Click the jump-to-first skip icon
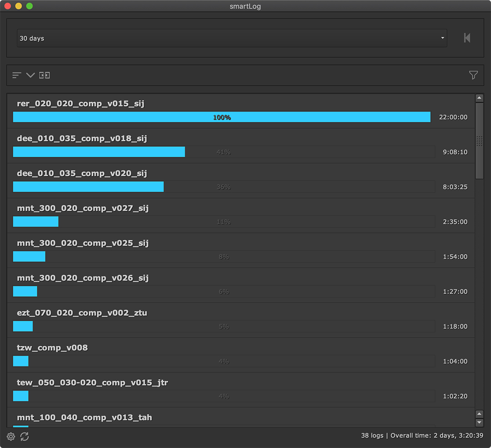This screenshot has width=491, height=448. (467, 38)
